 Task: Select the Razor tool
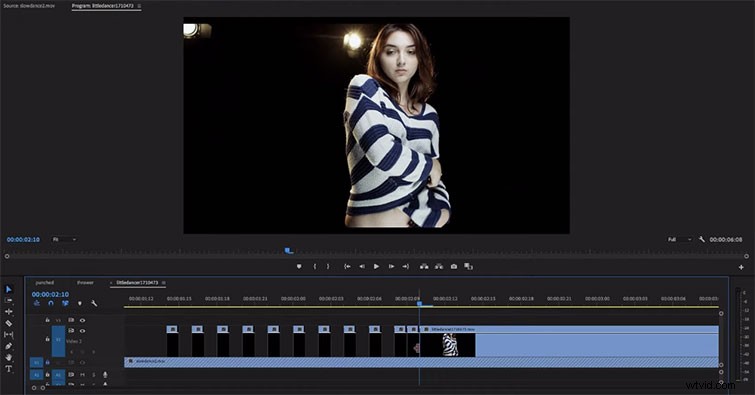[9, 323]
